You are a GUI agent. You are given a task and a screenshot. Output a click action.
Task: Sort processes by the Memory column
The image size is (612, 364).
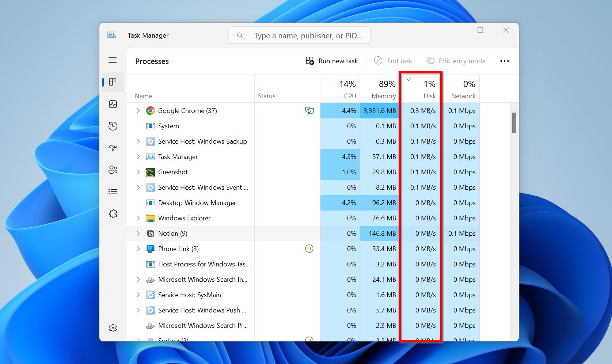(x=380, y=89)
